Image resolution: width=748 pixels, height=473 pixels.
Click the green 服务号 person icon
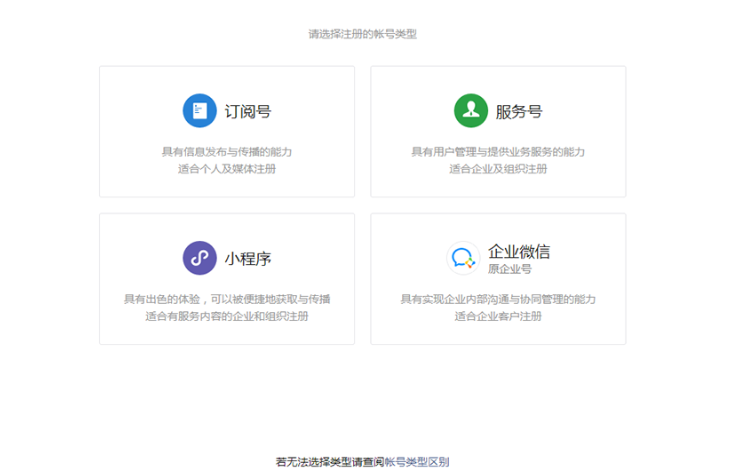(470, 111)
